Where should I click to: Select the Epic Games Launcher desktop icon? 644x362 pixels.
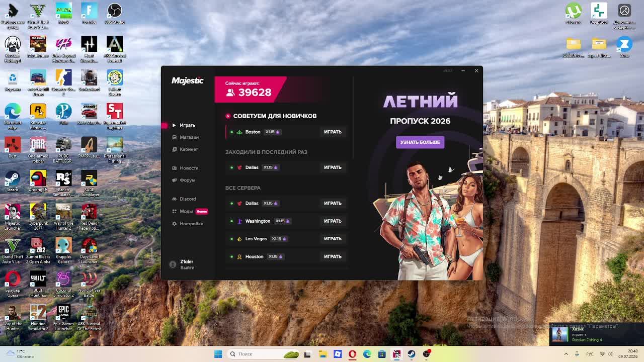63,318
